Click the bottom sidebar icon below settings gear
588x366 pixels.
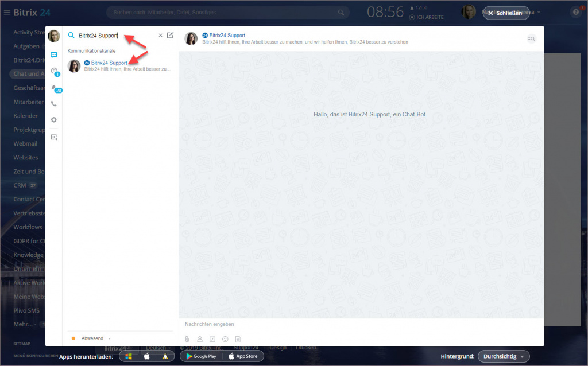[x=54, y=137]
